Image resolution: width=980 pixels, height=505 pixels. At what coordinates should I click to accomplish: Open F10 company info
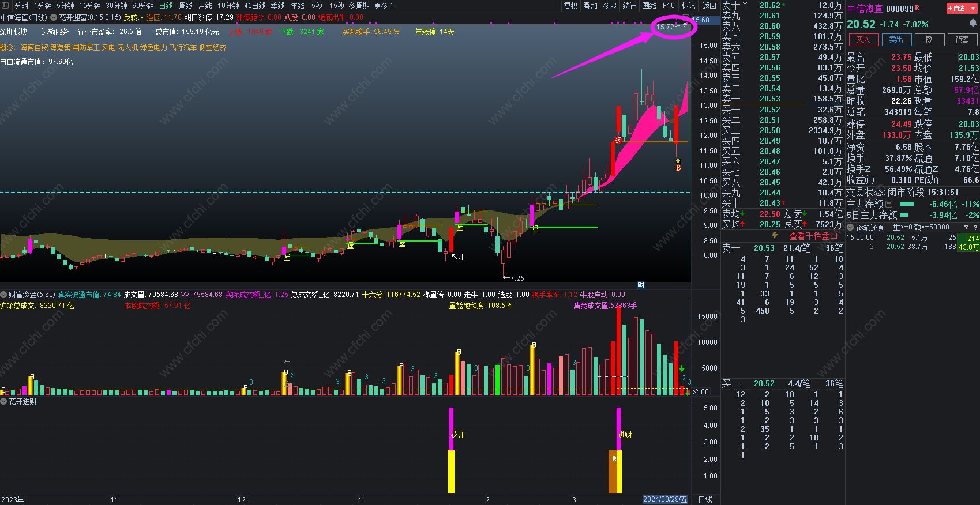pyautogui.click(x=669, y=6)
